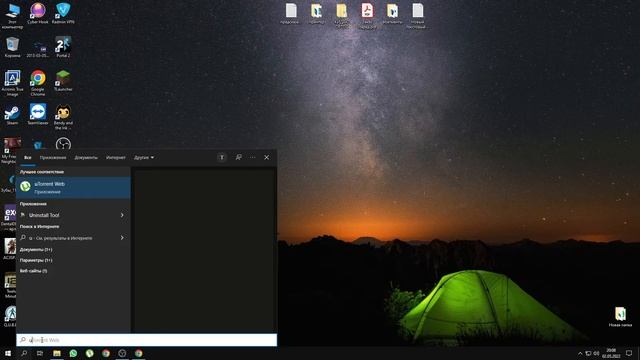640x360 pixels.
Task: Open Task View from the taskbar
Action: (40, 353)
